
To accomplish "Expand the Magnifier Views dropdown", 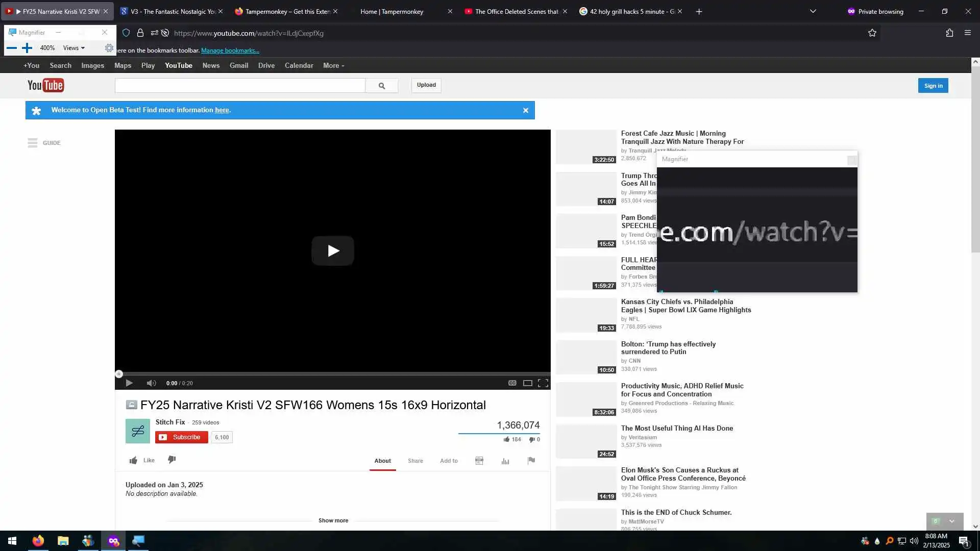I will [74, 48].
